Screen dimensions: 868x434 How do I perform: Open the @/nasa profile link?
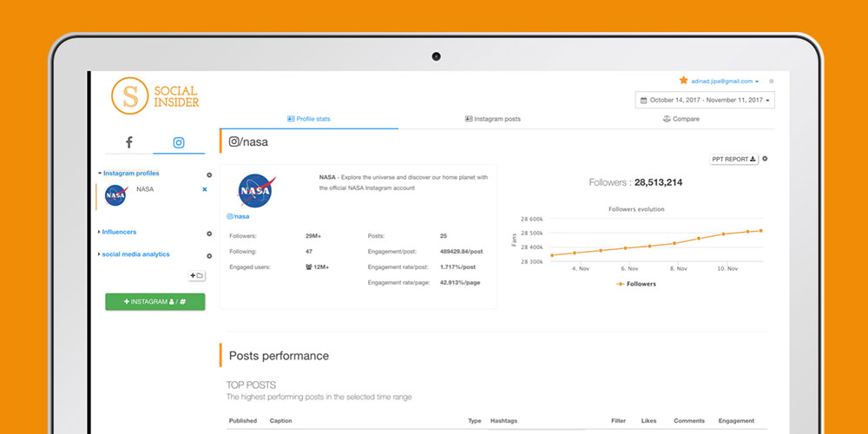click(238, 216)
